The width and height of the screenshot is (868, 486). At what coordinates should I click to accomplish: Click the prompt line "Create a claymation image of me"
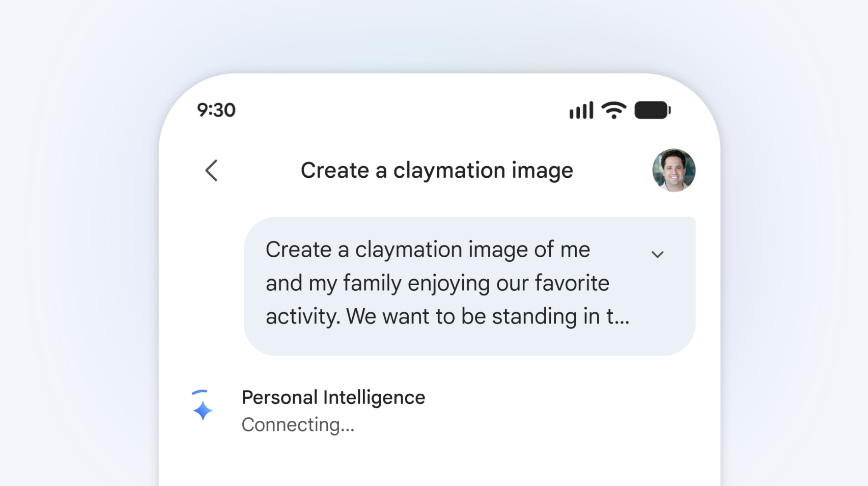click(x=428, y=250)
